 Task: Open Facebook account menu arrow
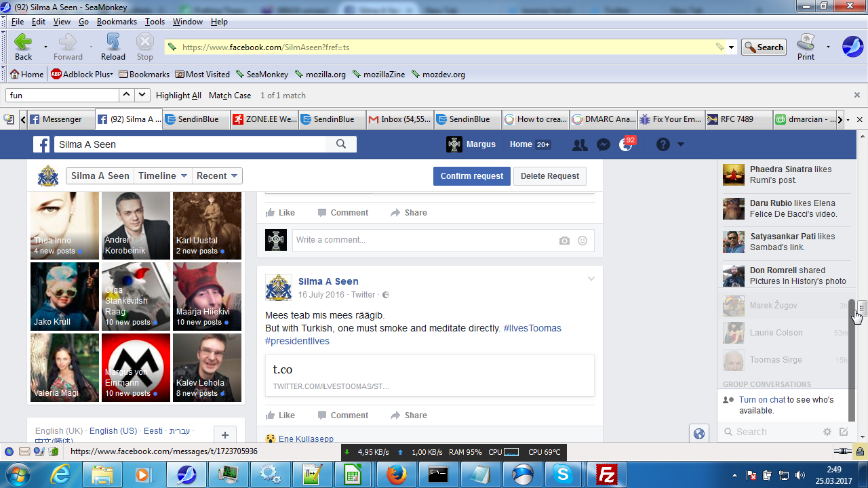(681, 144)
